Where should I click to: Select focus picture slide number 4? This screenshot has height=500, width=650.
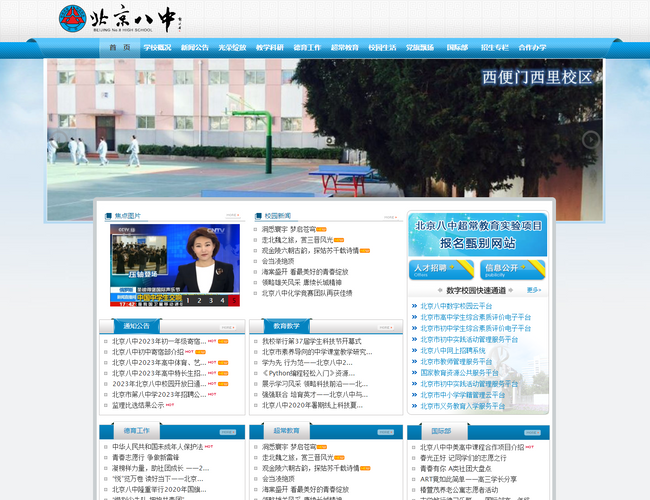tap(223, 301)
